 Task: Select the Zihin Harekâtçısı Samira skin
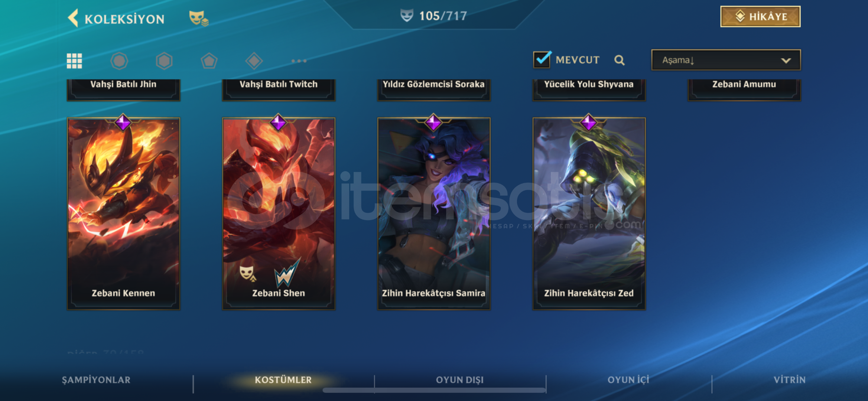point(434,213)
